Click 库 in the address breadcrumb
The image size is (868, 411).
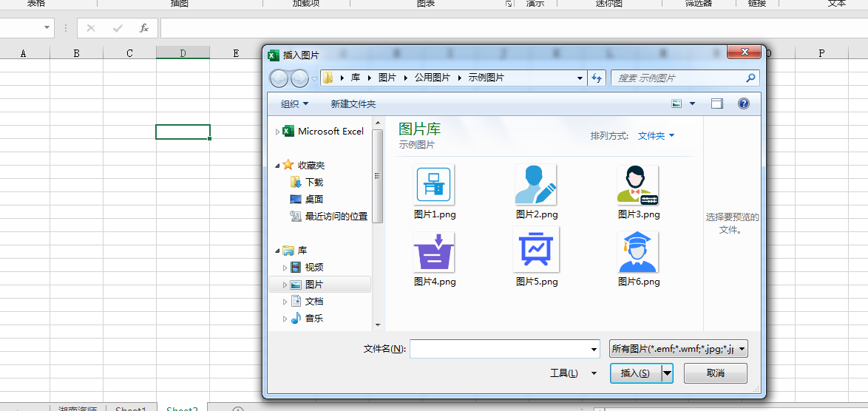coord(356,78)
